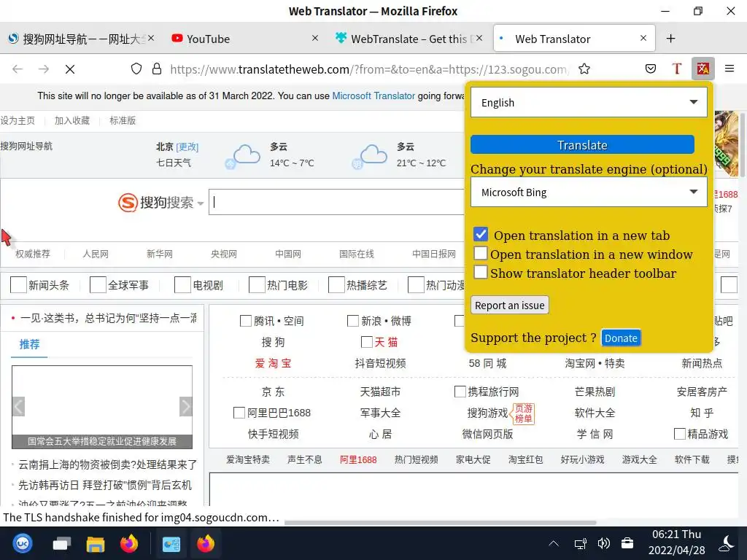This screenshot has height=560, width=747.
Task: Tick the checkbox beside 全球军事
Action: 98,285
